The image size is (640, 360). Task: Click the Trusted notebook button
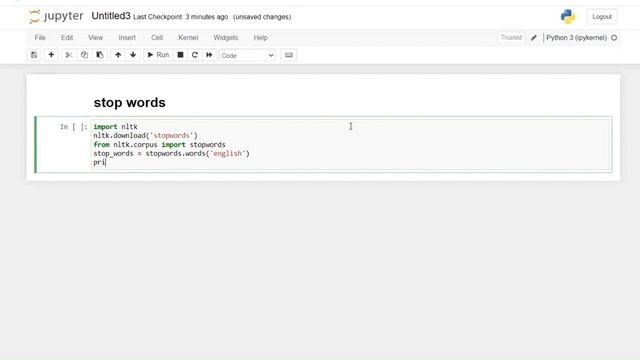coord(511,38)
